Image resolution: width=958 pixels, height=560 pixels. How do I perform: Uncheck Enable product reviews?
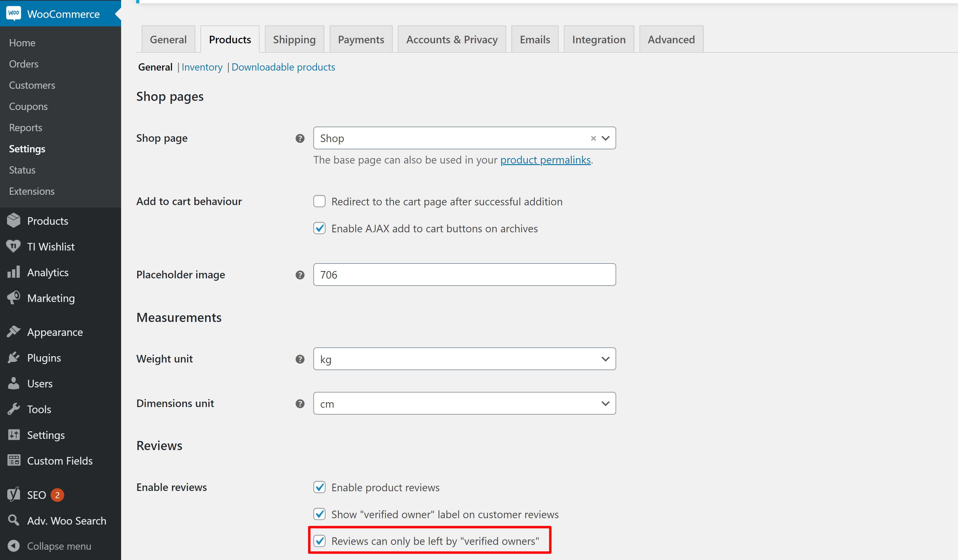[x=319, y=487]
